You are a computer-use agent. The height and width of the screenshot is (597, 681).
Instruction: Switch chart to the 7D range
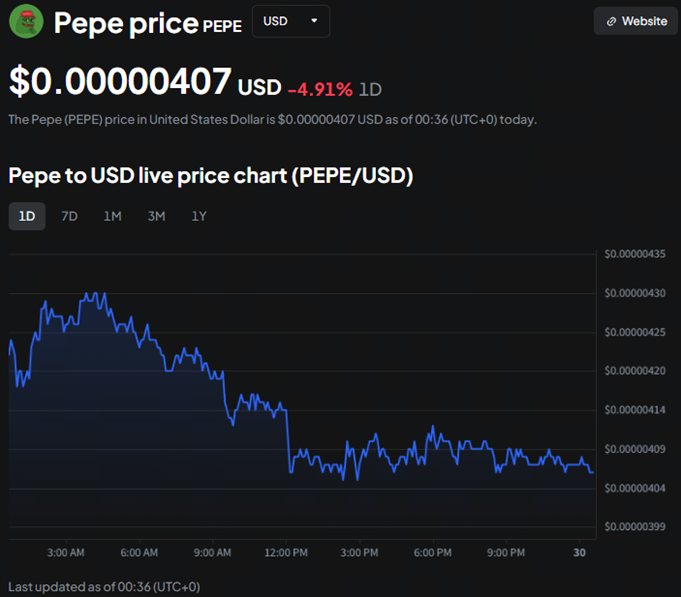click(x=69, y=216)
